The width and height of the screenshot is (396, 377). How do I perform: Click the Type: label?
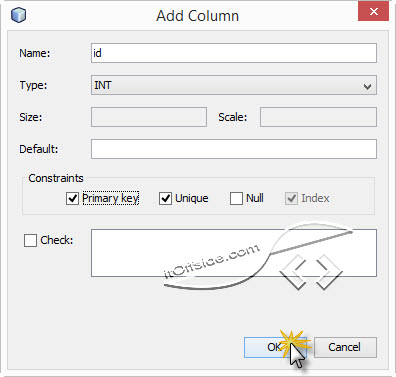tap(33, 85)
